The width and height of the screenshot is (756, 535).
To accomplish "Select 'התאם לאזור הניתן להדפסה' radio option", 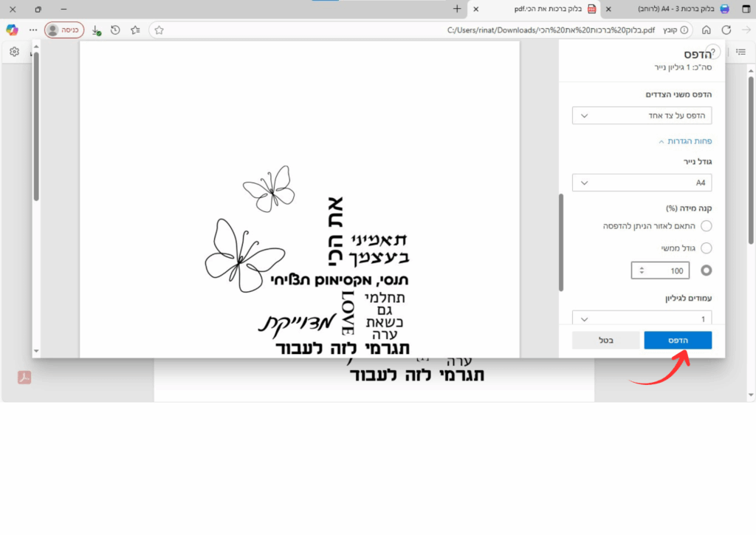I will pos(706,226).
